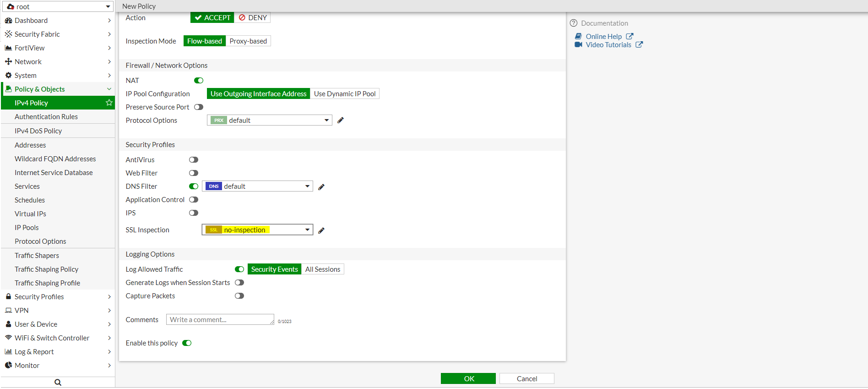The width and height of the screenshot is (868, 389).
Task: Edit DNS Filter profile with pencil icon
Action: [321, 187]
